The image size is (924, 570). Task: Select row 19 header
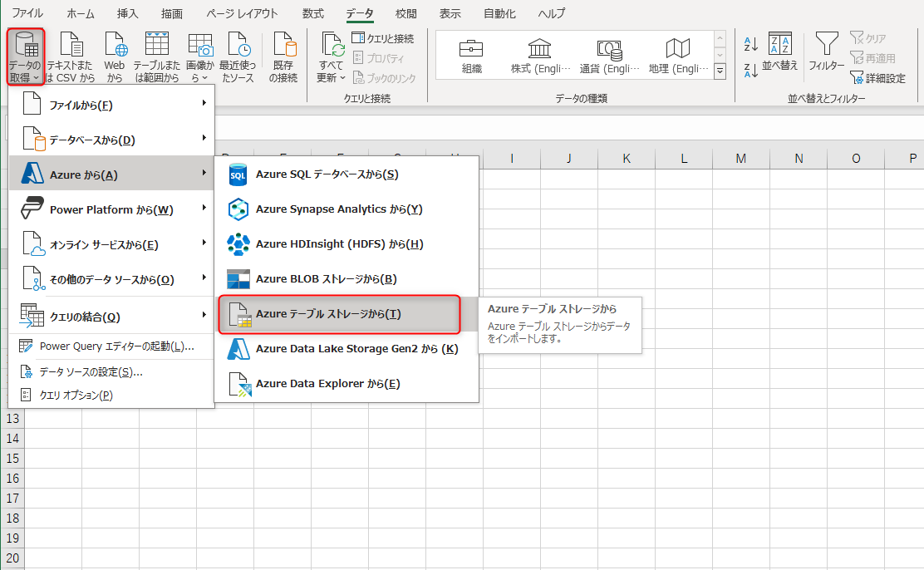12,538
